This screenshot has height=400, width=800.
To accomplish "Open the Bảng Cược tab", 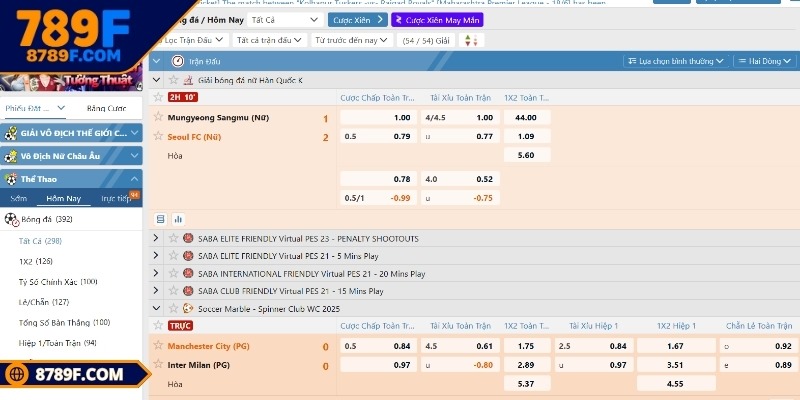I will click(106, 108).
